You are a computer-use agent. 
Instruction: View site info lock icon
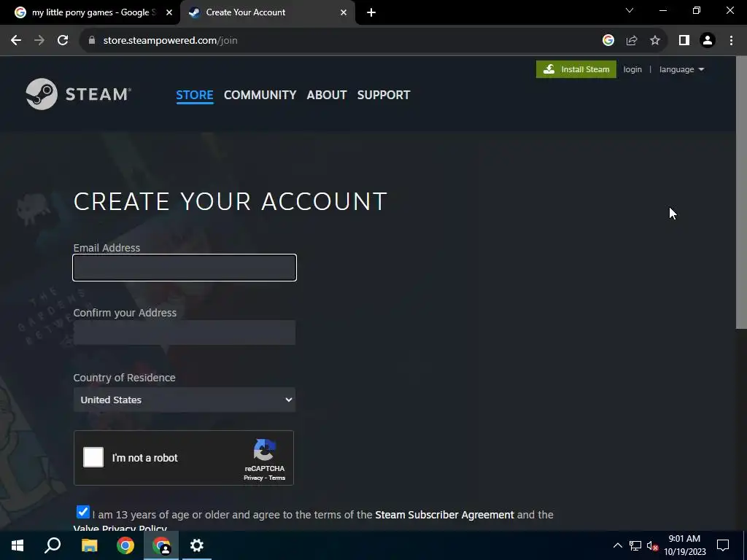coord(92,41)
